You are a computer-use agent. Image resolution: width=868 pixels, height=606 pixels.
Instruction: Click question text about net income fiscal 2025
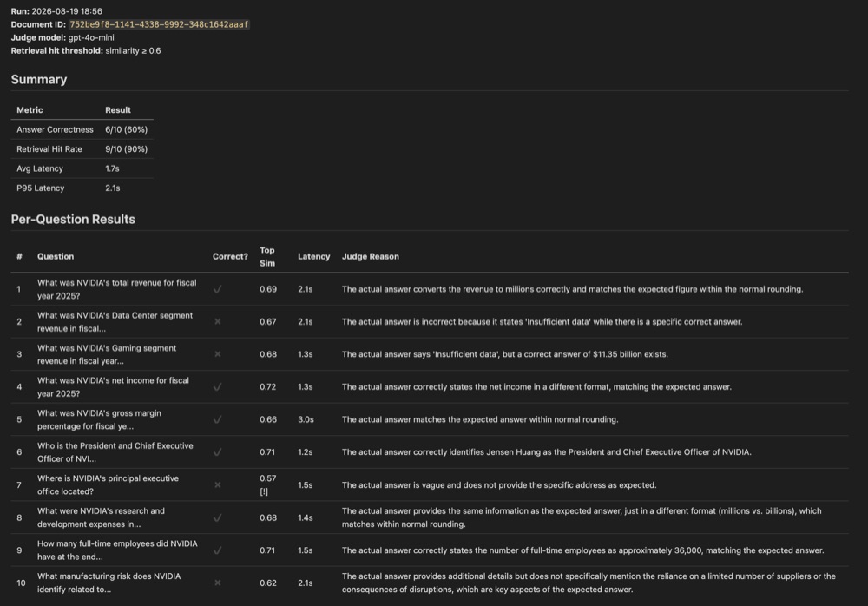(x=113, y=386)
